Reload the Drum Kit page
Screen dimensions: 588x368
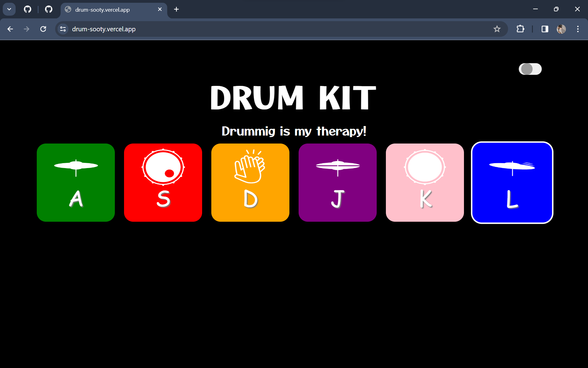43,29
